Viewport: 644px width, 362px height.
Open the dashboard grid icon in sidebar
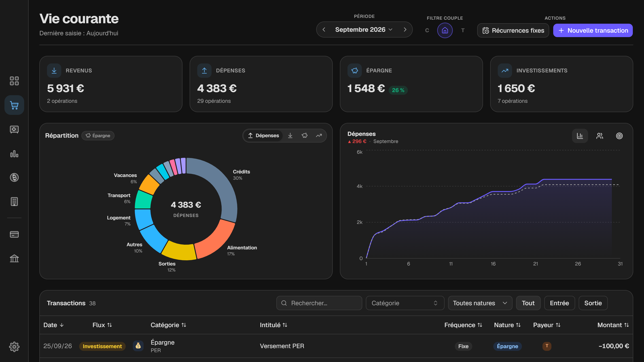pos(14,81)
